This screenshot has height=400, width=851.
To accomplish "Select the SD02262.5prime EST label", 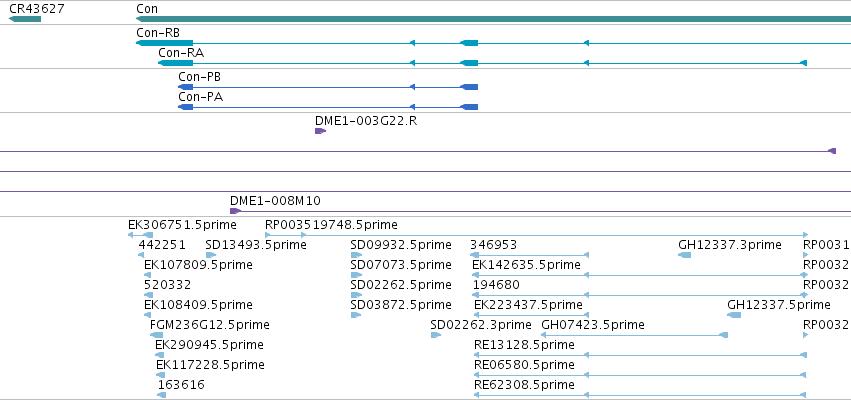I will (401, 285).
